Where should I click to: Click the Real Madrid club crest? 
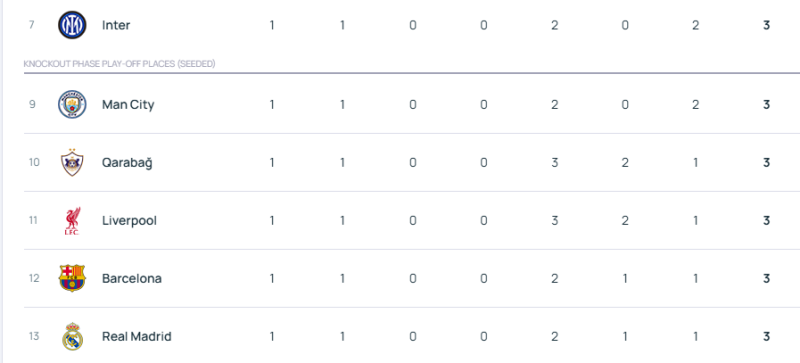72,336
